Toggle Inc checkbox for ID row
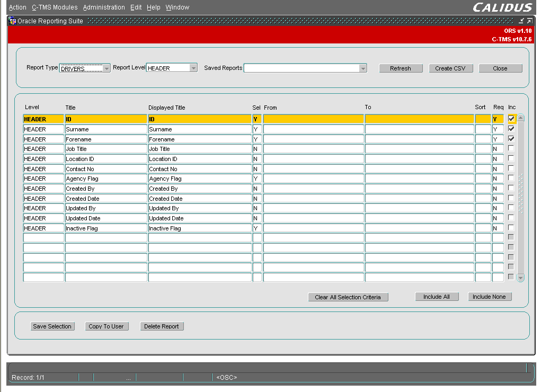The width and height of the screenshot is (541, 392). coord(511,119)
